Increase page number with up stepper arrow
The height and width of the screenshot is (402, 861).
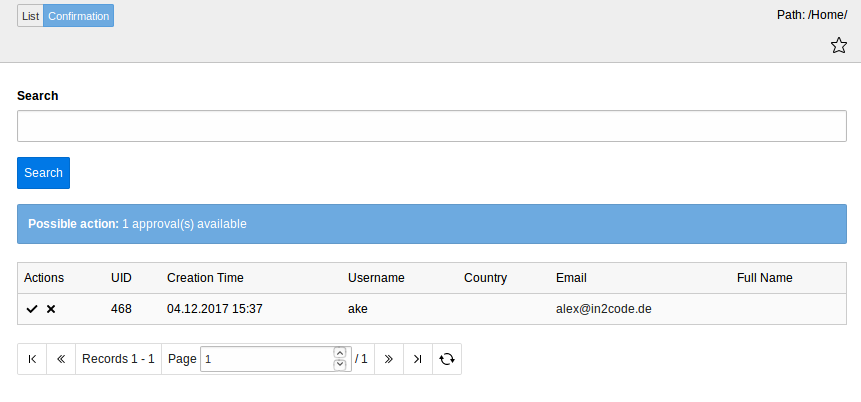click(339, 353)
